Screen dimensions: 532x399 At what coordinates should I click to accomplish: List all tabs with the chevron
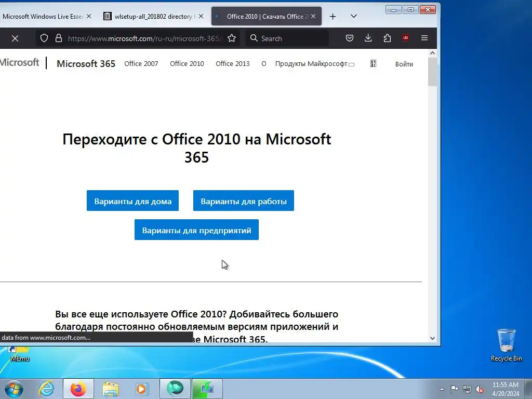tap(353, 16)
